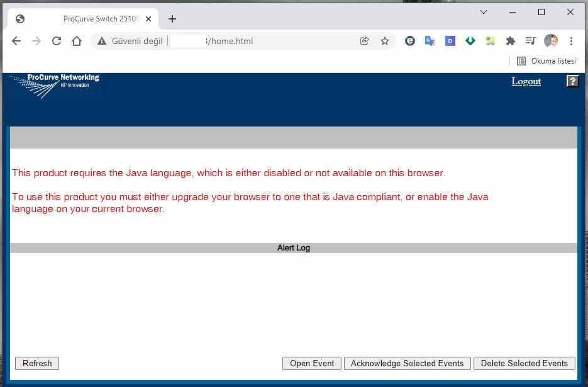
Task: Click the Logout link
Action: 526,81
